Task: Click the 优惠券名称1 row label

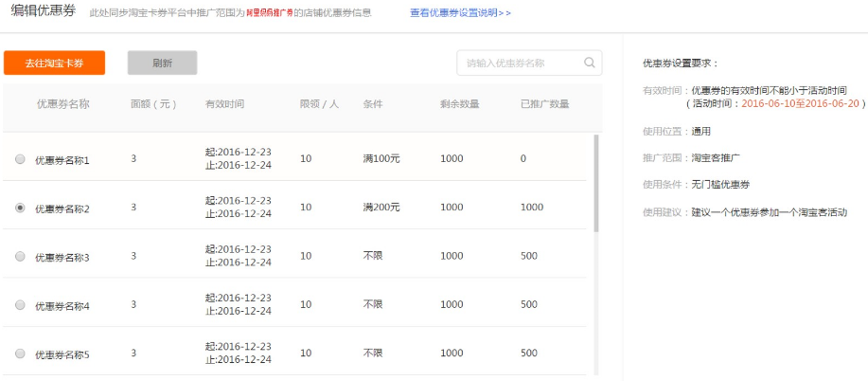Action: [x=62, y=160]
